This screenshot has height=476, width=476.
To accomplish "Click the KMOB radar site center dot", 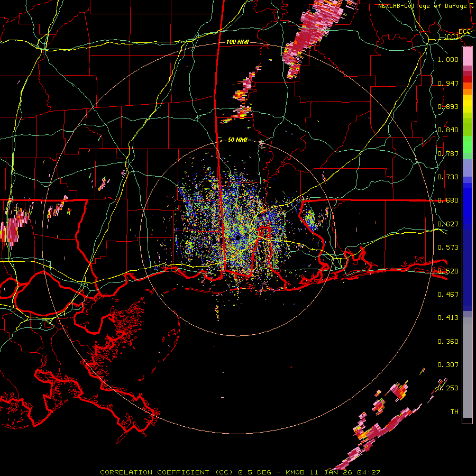I will (x=237, y=237).
